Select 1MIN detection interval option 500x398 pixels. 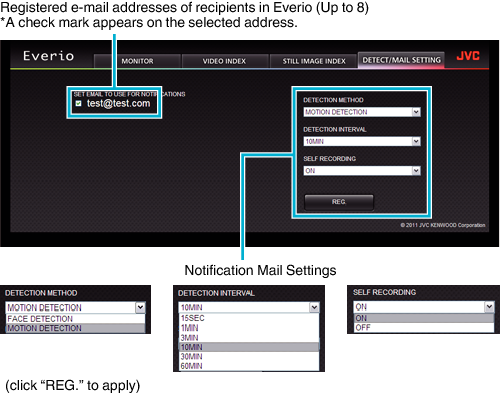pos(249,328)
